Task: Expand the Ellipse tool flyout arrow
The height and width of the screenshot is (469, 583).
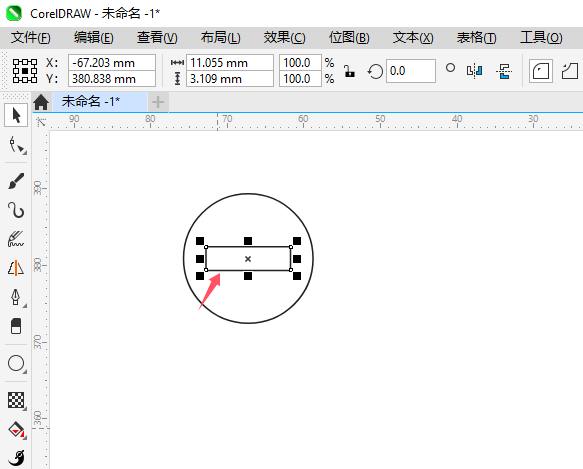Action: [25, 372]
